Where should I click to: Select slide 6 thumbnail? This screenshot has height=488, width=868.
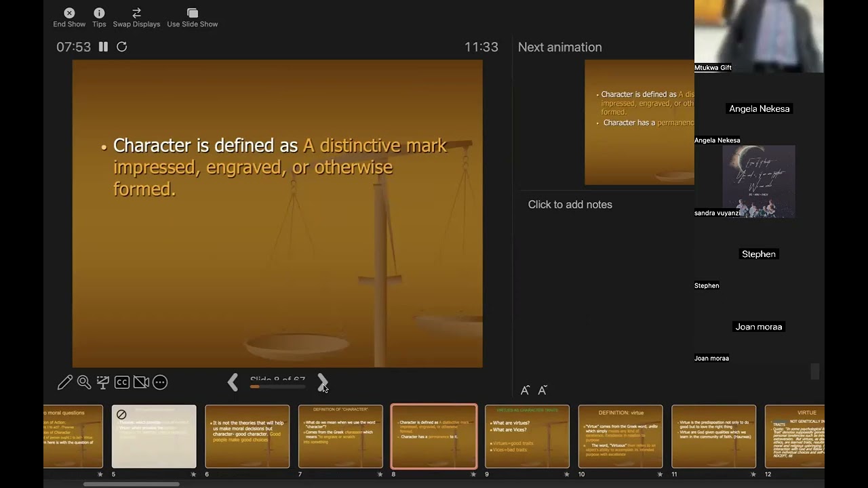pyautogui.click(x=248, y=436)
